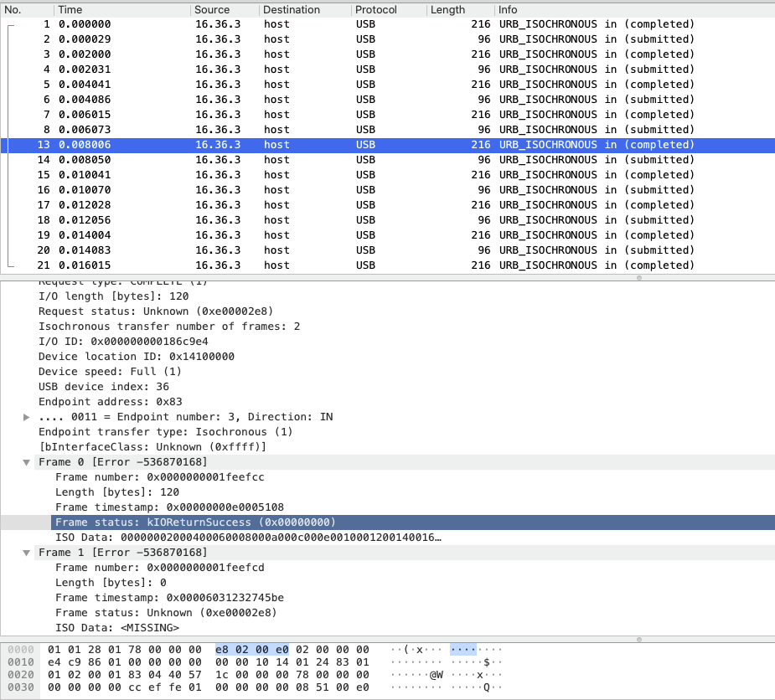Image resolution: width=775 pixels, height=700 pixels.
Task: Select packet 4 at time 0.002031
Action: click(x=387, y=69)
